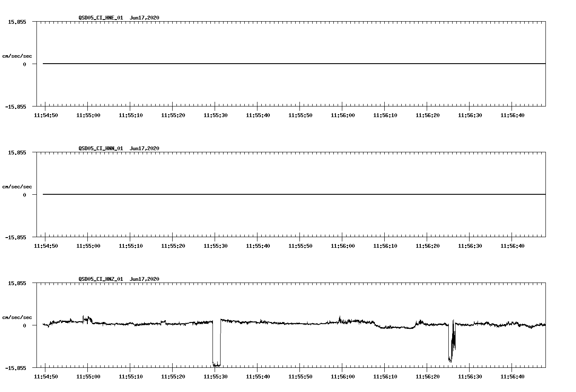Image resolution: width=576 pixels, height=392 pixels.
Task: Click 11:55:00 time label under HNE plot
Action: 88,115
